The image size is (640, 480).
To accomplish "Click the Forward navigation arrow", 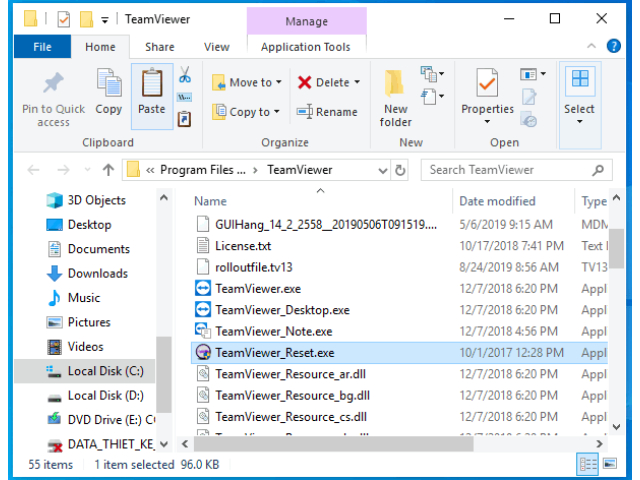I will click(x=63, y=170).
